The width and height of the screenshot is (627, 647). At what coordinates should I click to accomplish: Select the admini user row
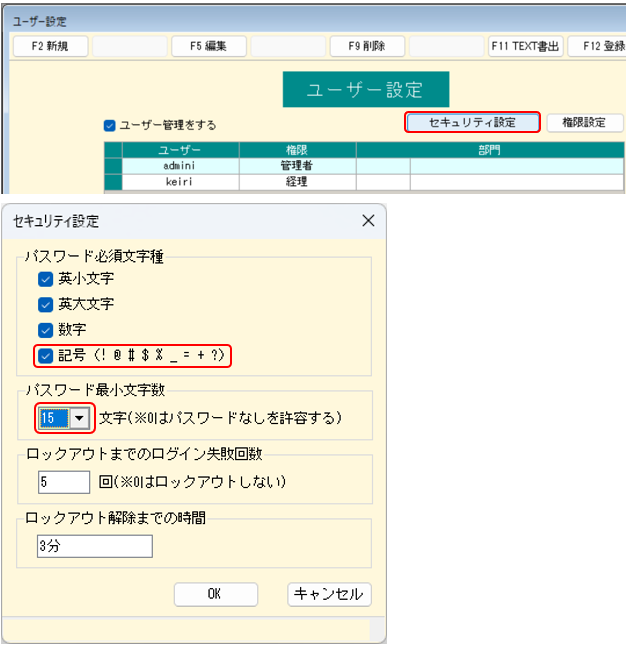click(182, 166)
